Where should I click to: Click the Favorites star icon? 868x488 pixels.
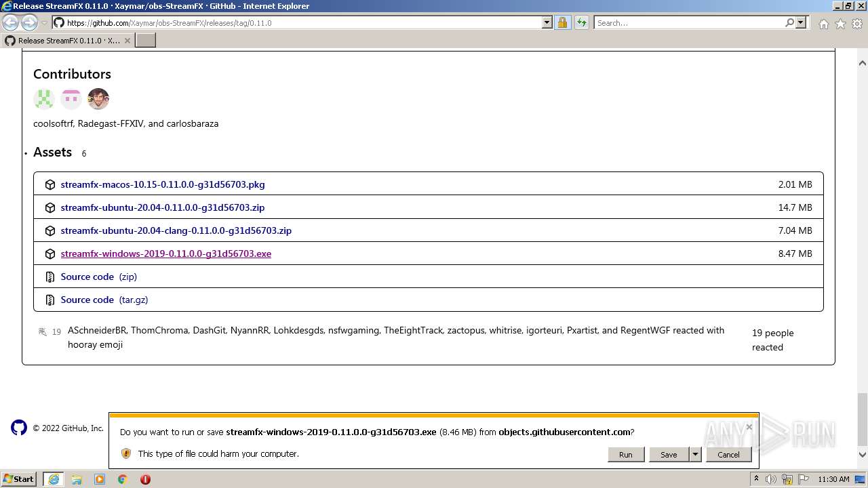point(840,24)
